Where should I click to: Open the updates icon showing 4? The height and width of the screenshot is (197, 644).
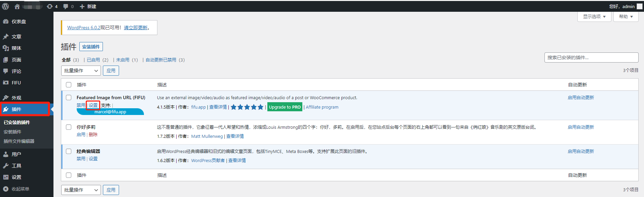click(50, 6)
